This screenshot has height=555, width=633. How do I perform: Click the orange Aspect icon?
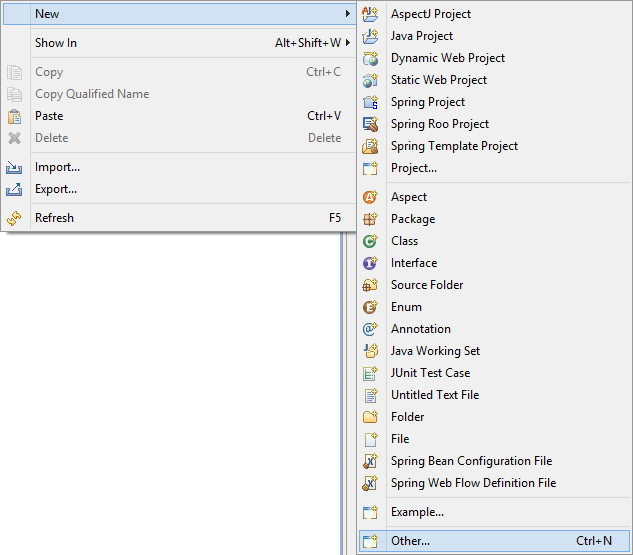click(370, 197)
